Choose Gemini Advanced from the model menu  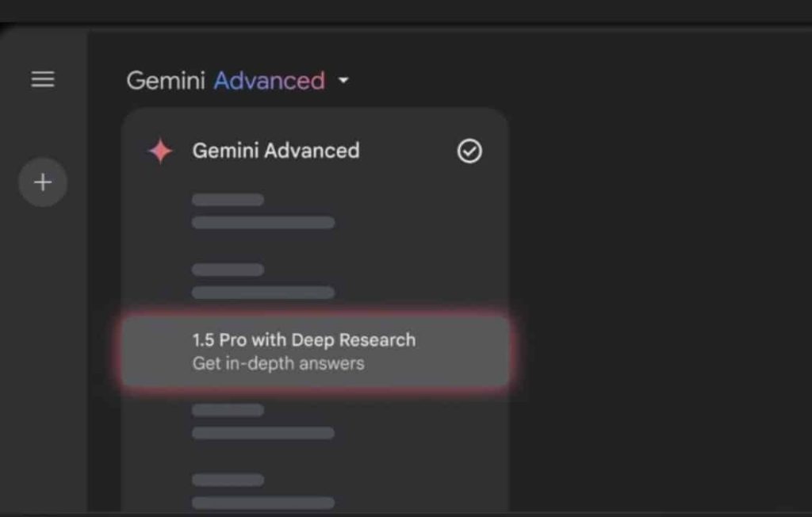click(275, 151)
